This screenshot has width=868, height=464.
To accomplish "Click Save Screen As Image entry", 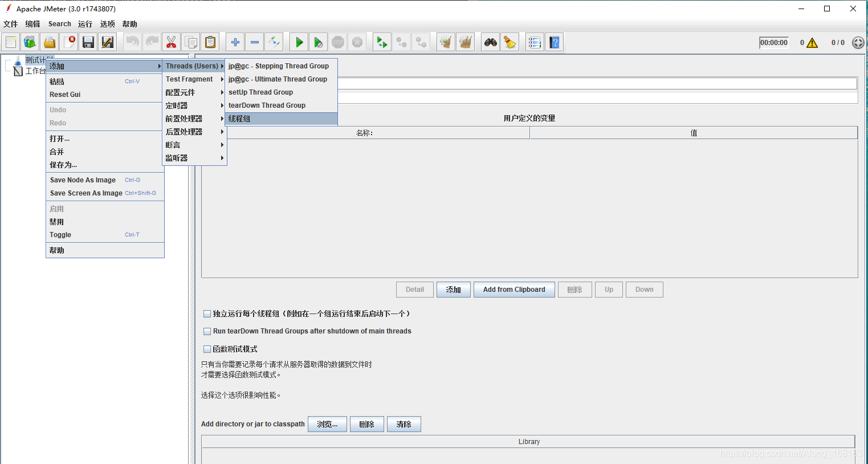I will tap(104, 193).
